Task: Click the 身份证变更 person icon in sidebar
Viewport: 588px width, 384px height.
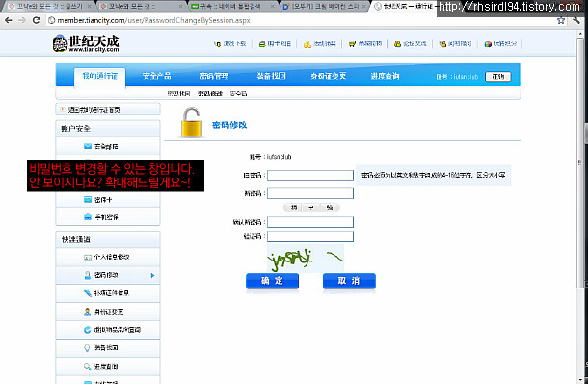Action: click(88, 312)
